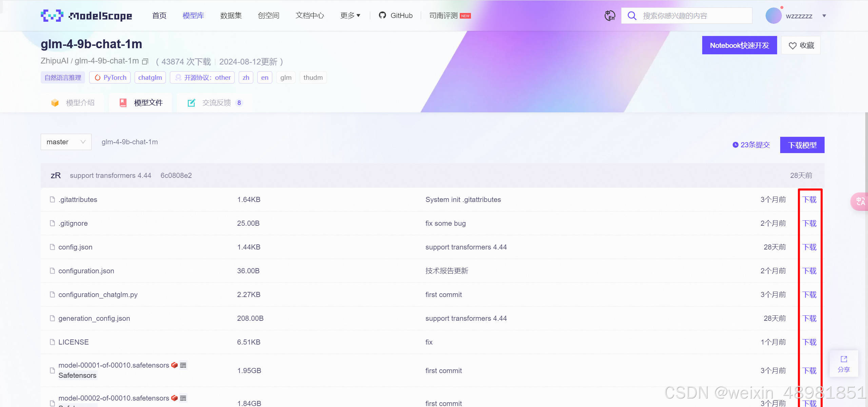Open the 23条提交 commits link
Screen dimensions: 868x407
click(751, 145)
